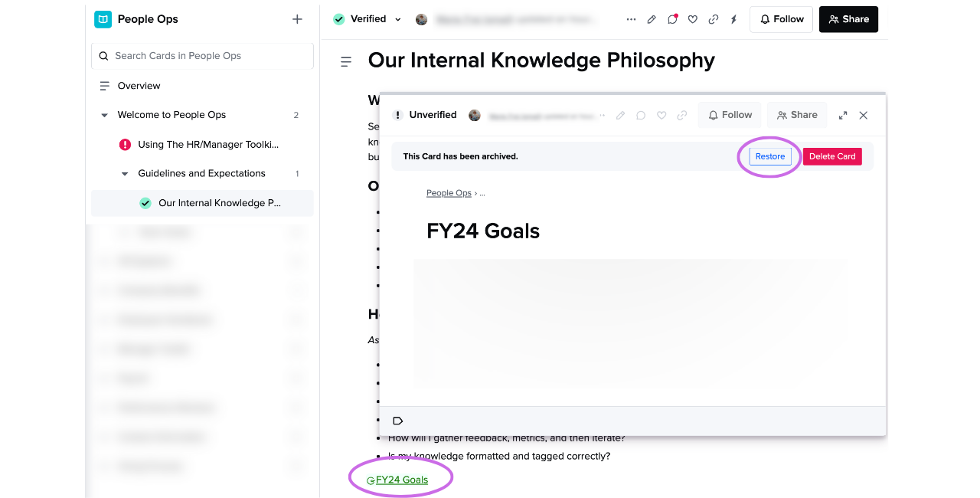
Task: Click the Search Cards in People Ops field
Action: 202,56
